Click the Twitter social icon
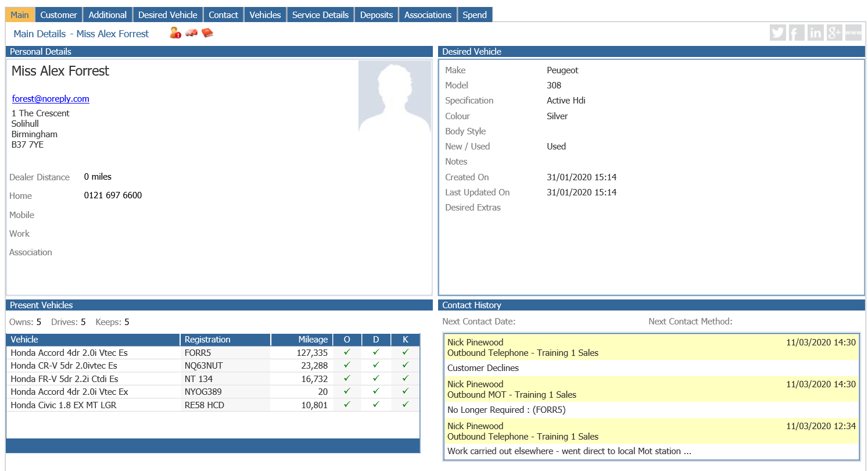This screenshot has width=868, height=471. (x=778, y=33)
